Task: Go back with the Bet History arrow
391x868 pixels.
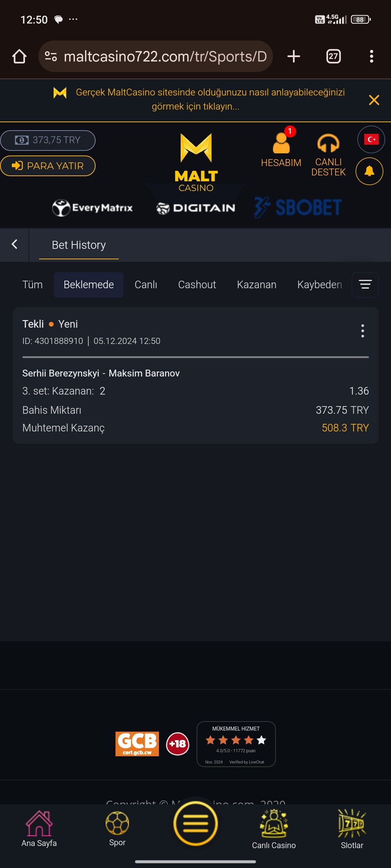Action: [14, 244]
